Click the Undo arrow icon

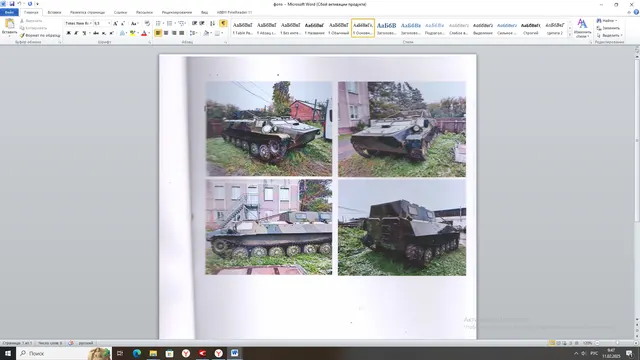(x=19, y=4)
